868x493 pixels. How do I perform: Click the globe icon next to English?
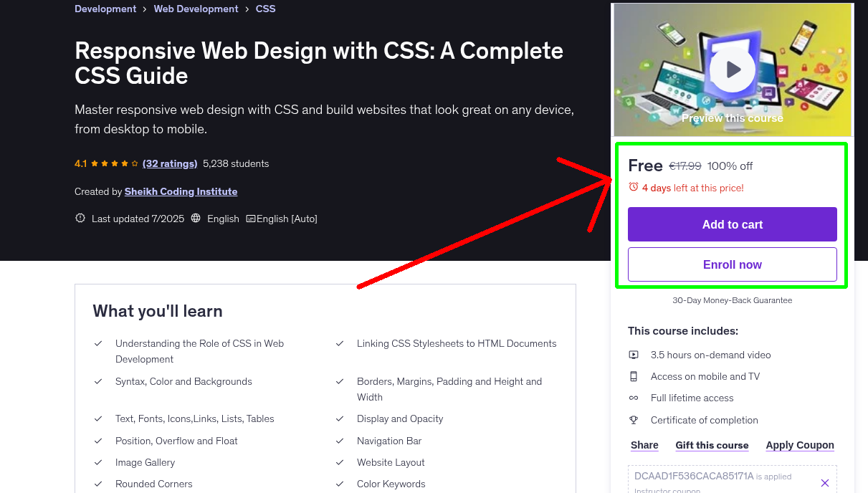(196, 219)
